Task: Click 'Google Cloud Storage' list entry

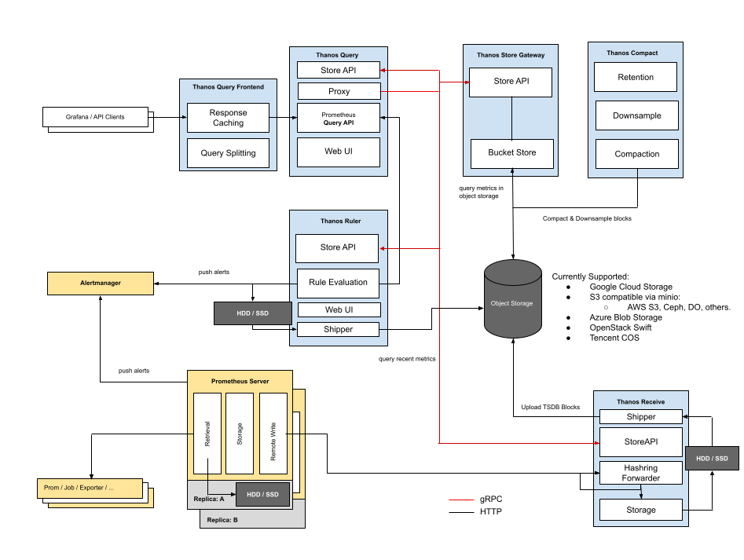Action: (x=631, y=287)
